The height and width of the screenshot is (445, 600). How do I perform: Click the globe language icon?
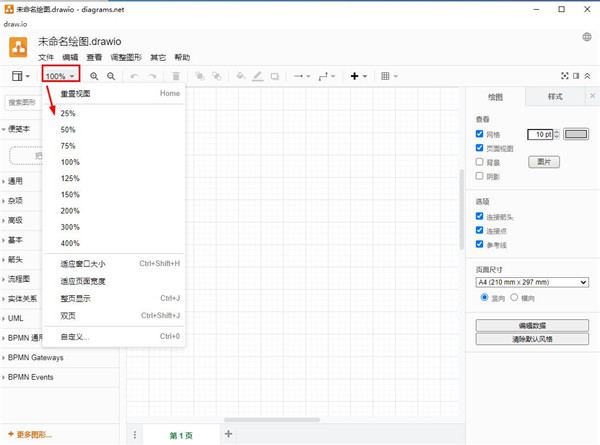coord(586,37)
